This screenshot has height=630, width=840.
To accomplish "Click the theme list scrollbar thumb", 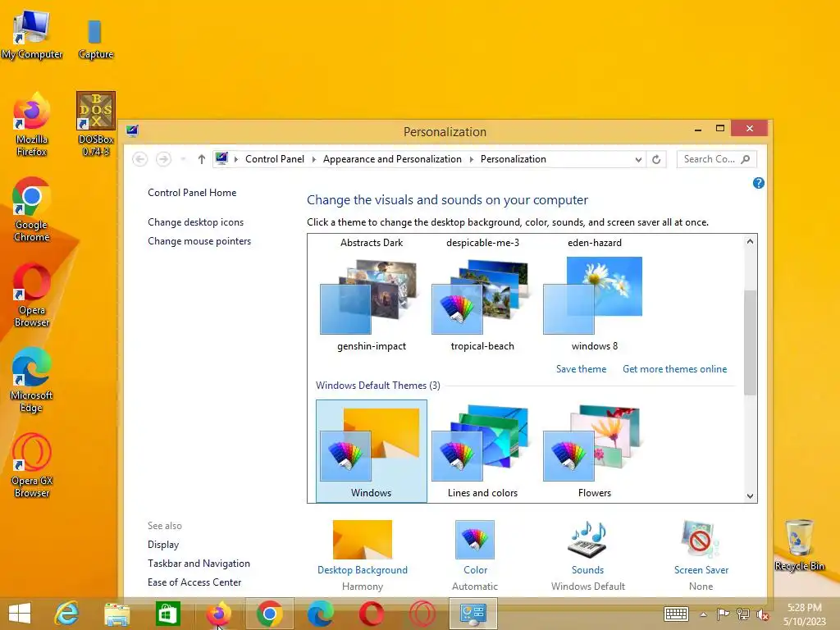I will (x=750, y=343).
